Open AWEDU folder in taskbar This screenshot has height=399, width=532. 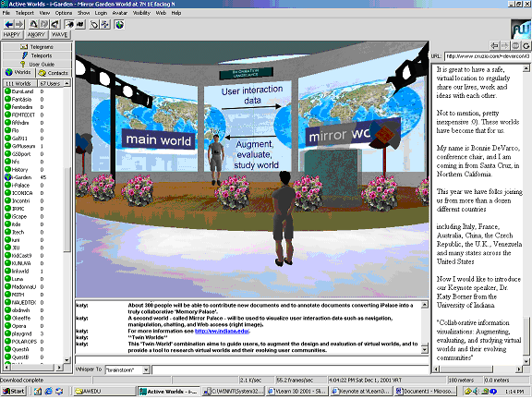pos(104,392)
